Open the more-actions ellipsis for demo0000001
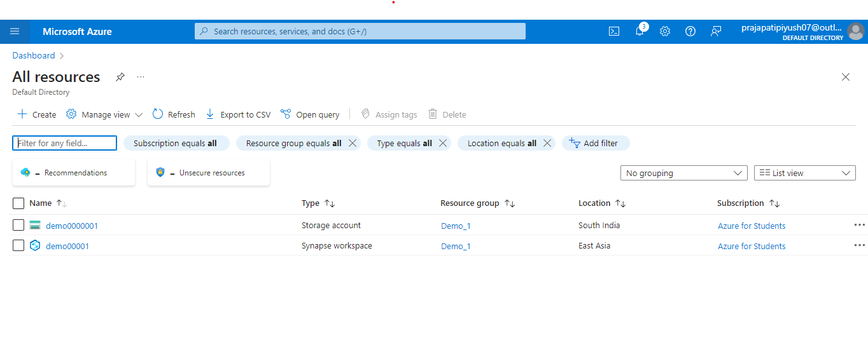 pos(859,225)
